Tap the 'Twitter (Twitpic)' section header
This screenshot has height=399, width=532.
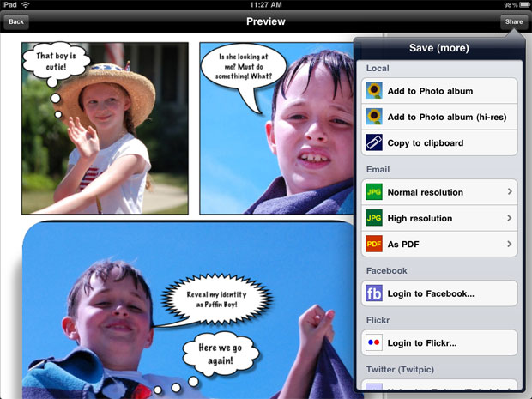400,370
